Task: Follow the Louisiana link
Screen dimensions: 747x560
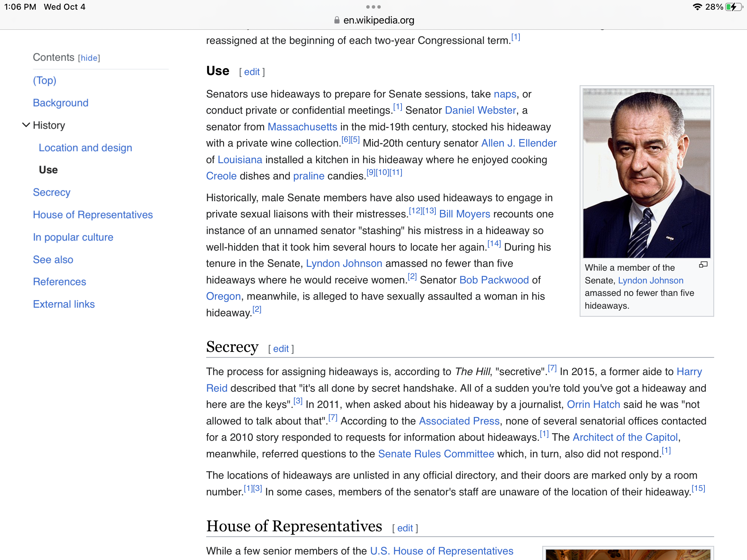Action: (240, 160)
